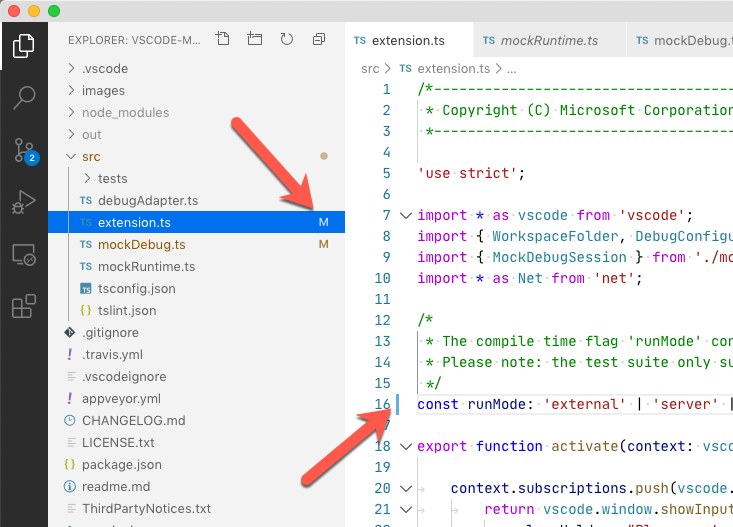
Task: Click the Explorer panel title header
Action: (134, 40)
